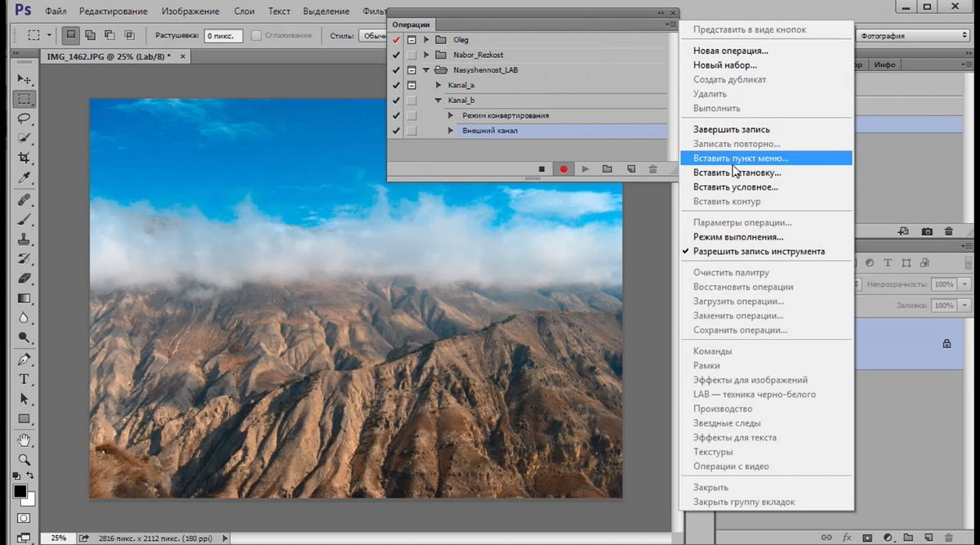This screenshot has width=980, height=545.
Task: Select the Path Selection tool
Action: click(24, 399)
